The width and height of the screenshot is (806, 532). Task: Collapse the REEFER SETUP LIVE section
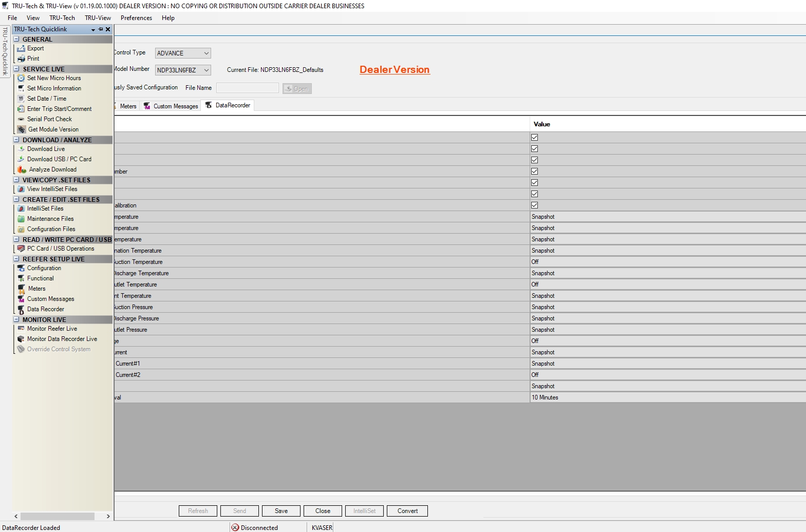(16, 259)
